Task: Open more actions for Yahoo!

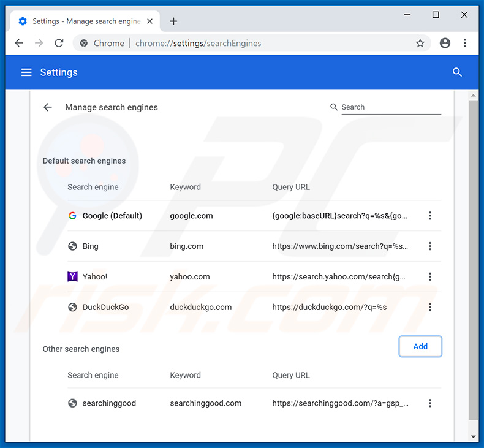Action: [x=430, y=276]
